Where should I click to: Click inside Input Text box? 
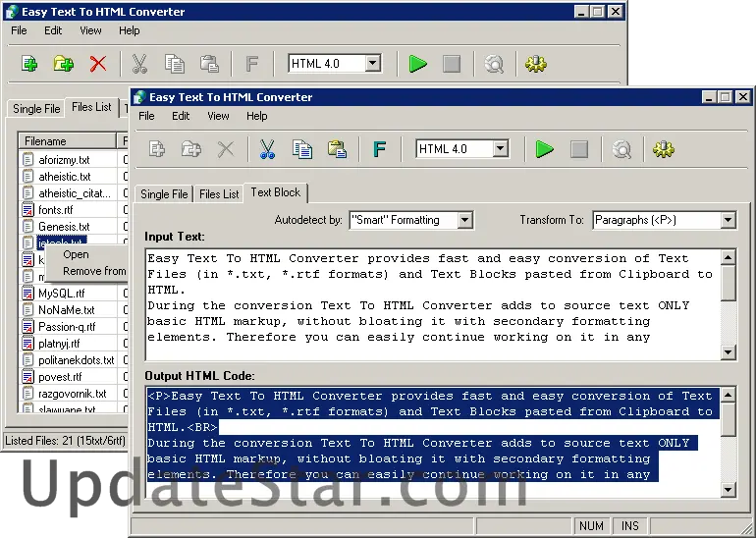(433, 304)
